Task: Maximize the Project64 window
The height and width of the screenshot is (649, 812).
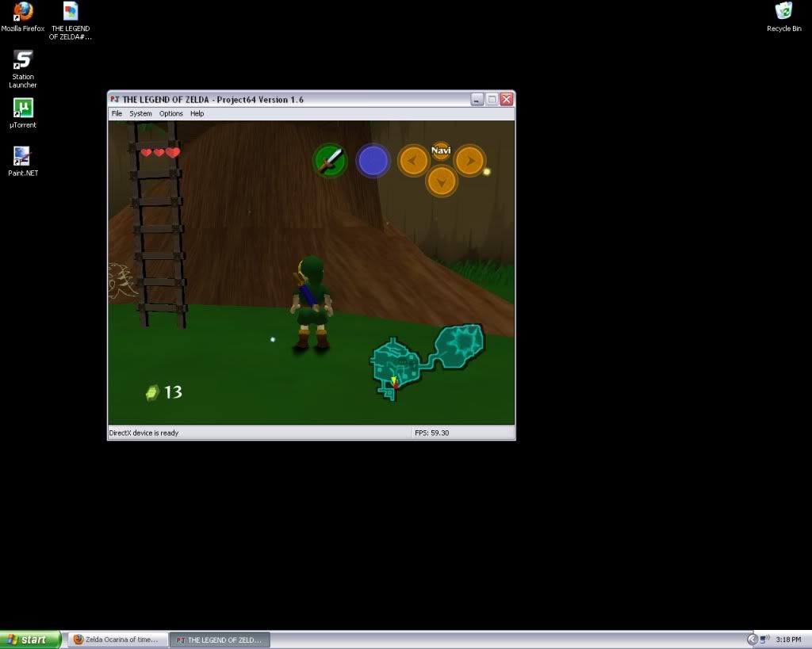Action: click(x=492, y=99)
